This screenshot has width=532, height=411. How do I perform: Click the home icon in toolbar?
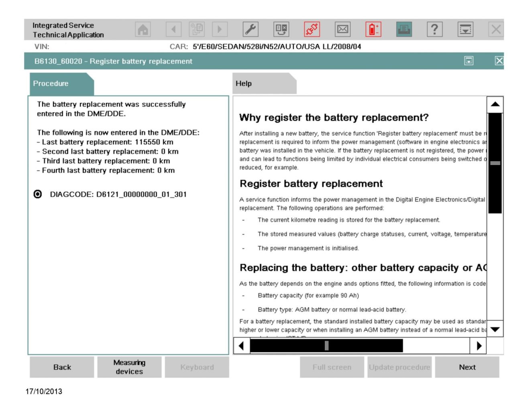pyautogui.click(x=143, y=29)
